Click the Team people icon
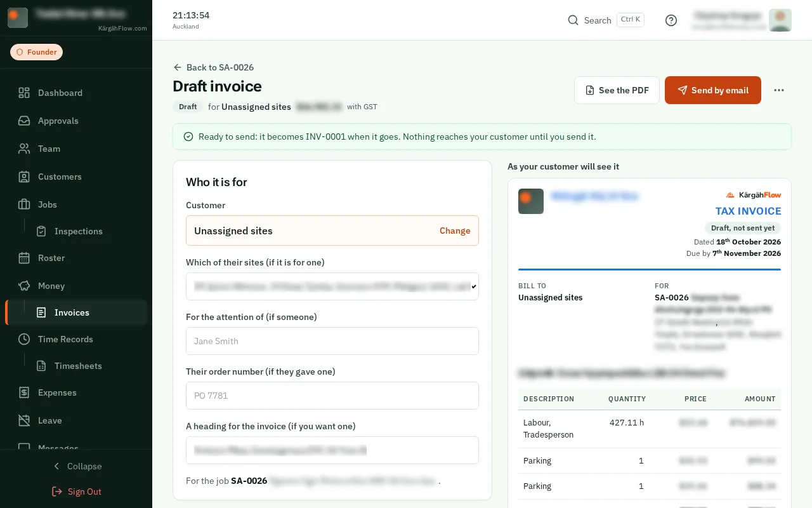This screenshot has height=508, width=812. (24, 149)
